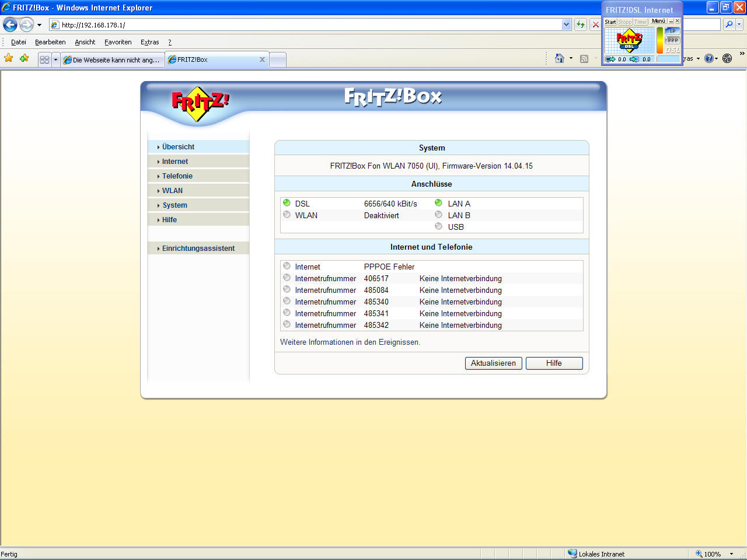Expand the address bar history dropdown
This screenshot has width=747, height=560.
[x=566, y=24]
